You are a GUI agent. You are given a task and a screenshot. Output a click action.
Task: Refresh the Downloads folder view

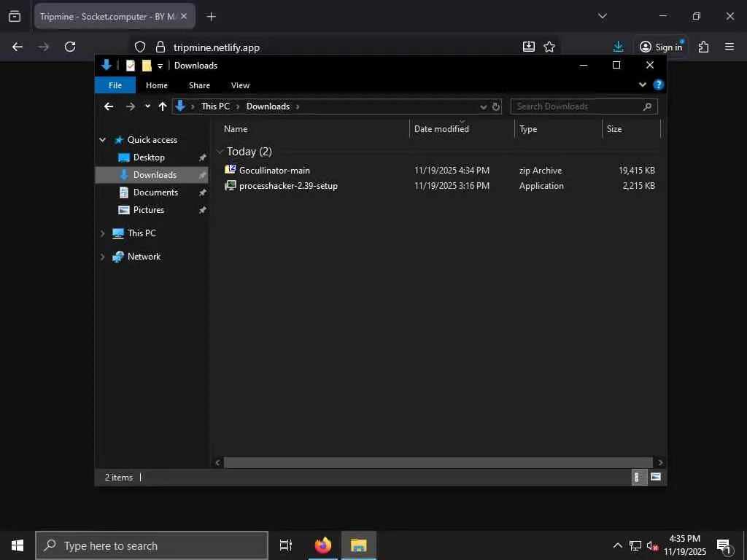pyautogui.click(x=496, y=106)
